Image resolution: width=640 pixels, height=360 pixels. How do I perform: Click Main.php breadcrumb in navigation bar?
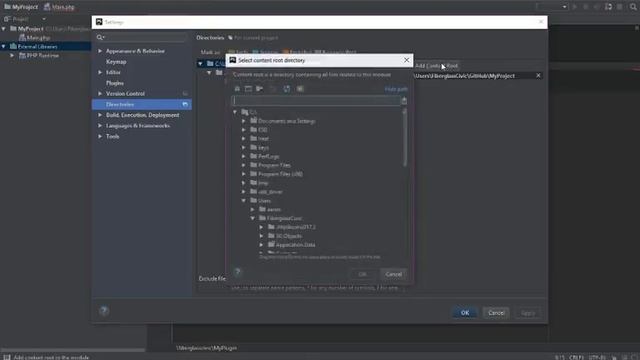coord(60,7)
